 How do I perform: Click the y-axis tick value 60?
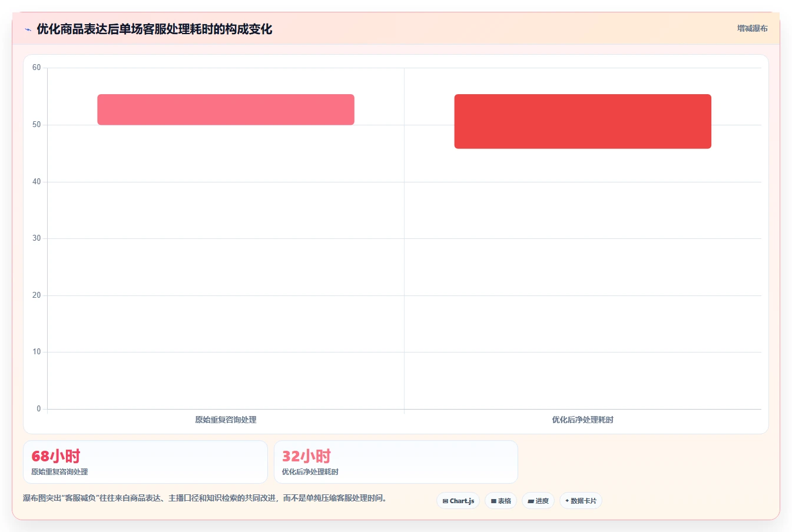[37, 68]
